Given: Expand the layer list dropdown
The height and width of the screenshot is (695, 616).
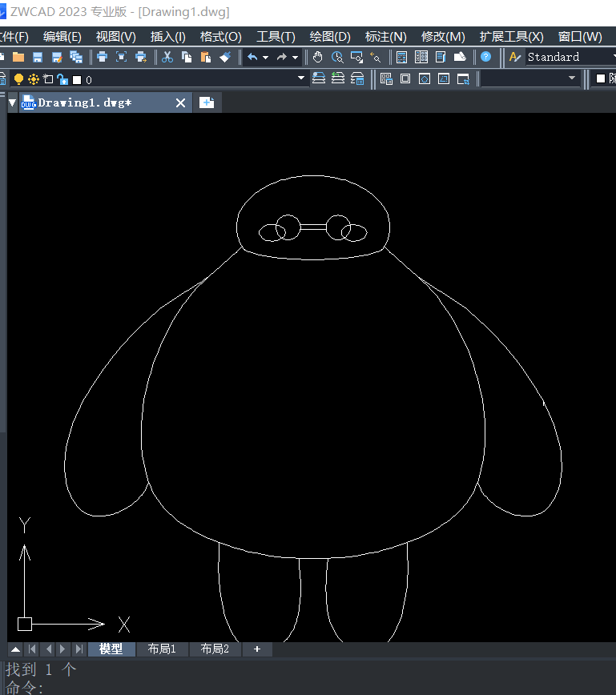Looking at the screenshot, I should click(301, 78).
